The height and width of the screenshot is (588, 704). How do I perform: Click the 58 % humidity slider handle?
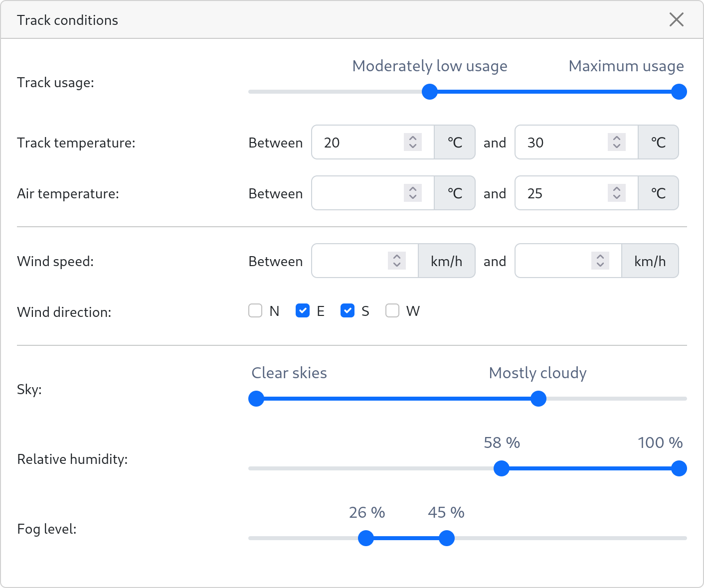[501, 468]
